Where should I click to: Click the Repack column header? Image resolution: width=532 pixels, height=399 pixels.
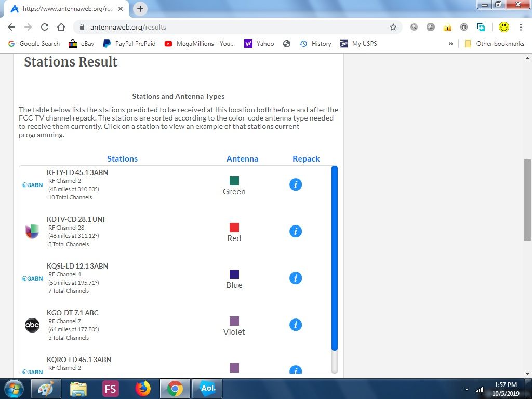click(x=306, y=159)
